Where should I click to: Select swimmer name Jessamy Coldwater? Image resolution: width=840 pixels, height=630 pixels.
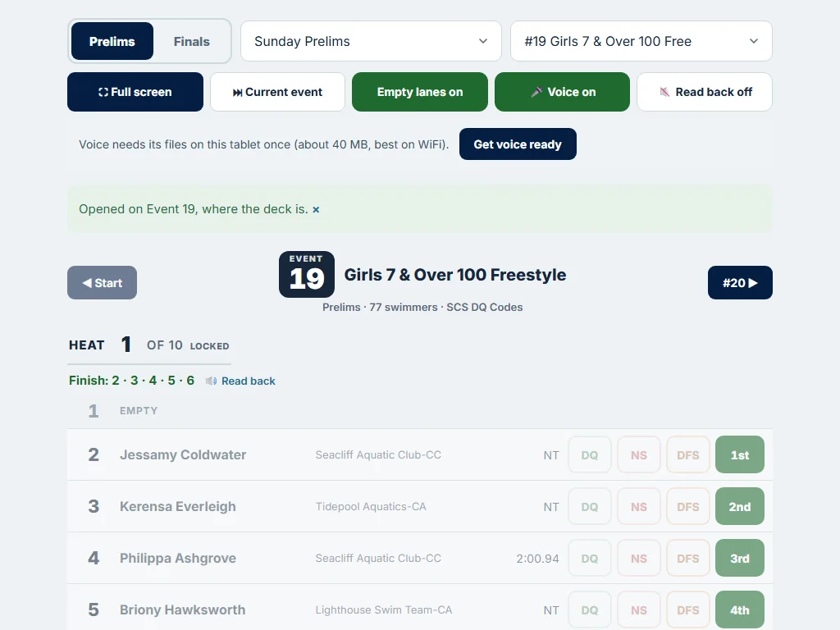click(183, 454)
